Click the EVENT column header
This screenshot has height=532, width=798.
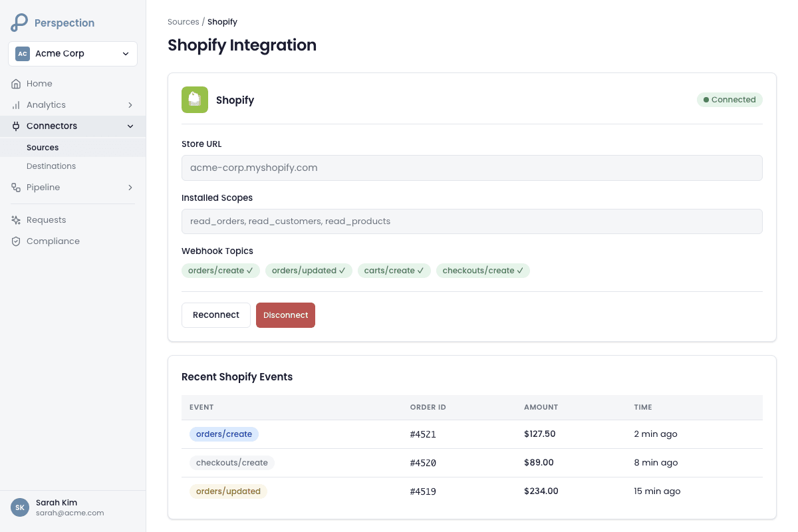pyautogui.click(x=201, y=407)
